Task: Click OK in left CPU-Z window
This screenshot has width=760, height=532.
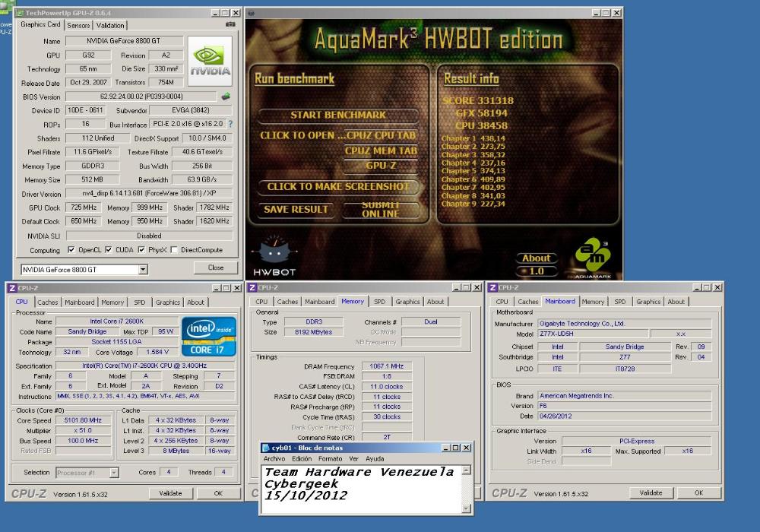Action: 218,493
